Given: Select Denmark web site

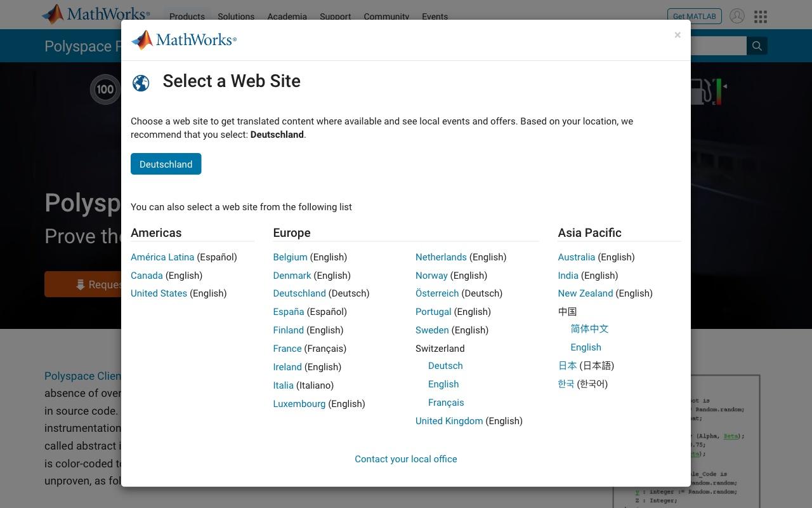Looking at the screenshot, I should click(292, 276).
